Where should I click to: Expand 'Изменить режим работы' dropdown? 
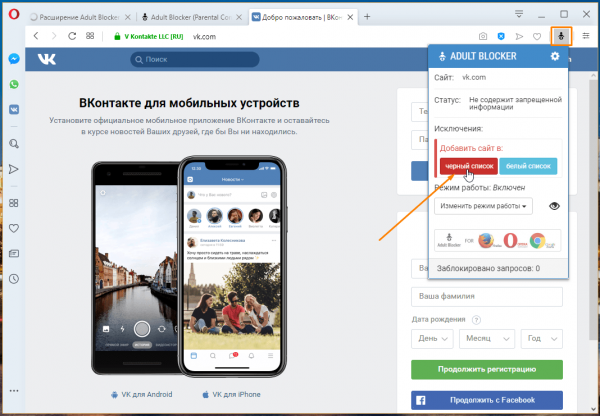point(483,206)
